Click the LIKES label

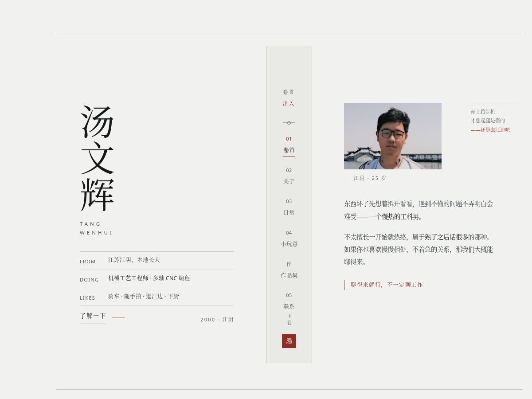(87, 298)
